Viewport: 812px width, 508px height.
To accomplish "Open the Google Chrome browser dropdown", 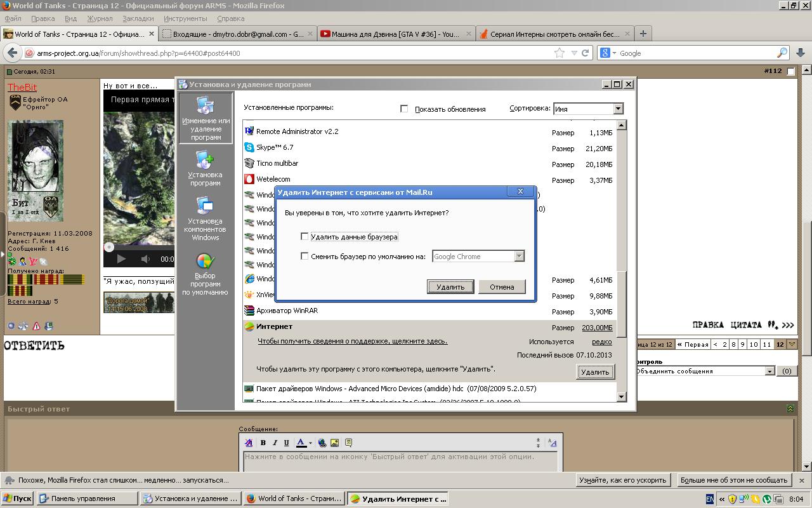I will point(519,256).
